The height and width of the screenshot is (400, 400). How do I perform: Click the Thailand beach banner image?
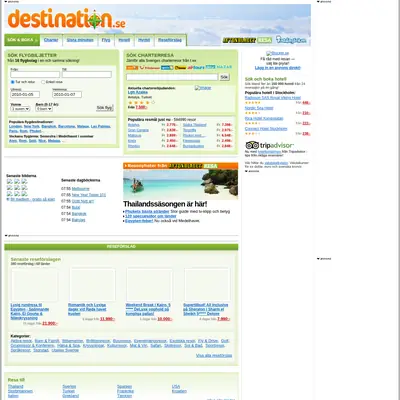pos(180,184)
